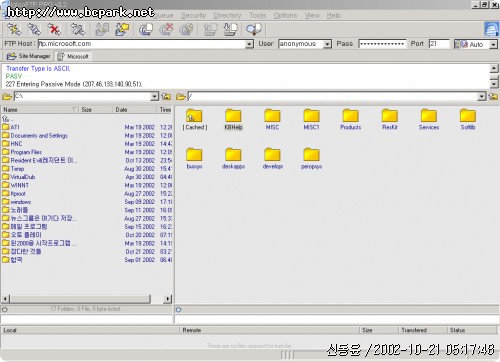Select the Softlib remote folder
The image size is (500, 362).
coord(468,119)
